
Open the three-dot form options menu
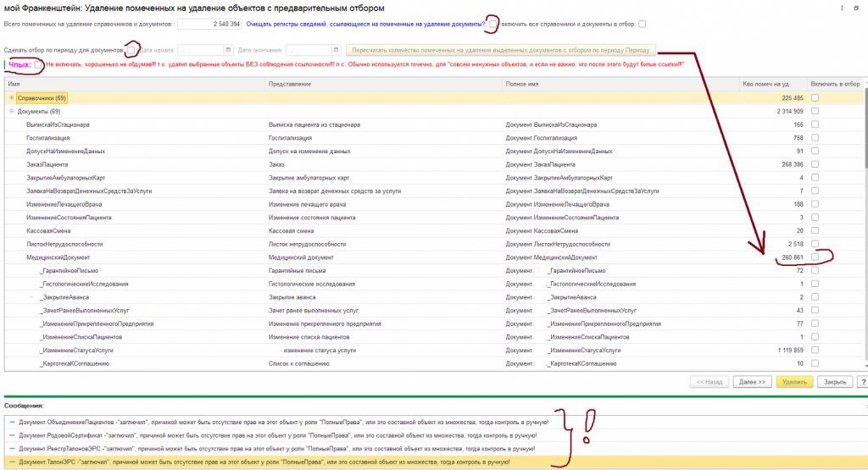tap(842, 8)
